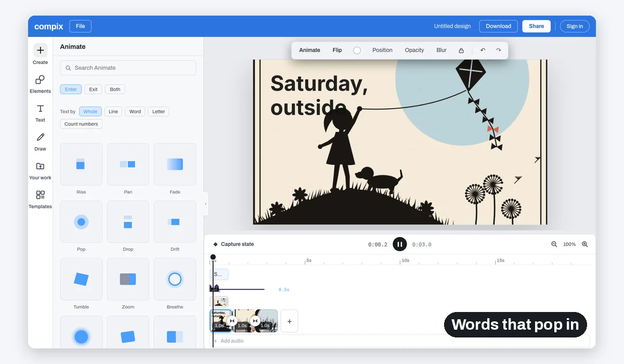The image size is (624, 364).
Task: Apply the Drop animation
Action: (x=128, y=222)
